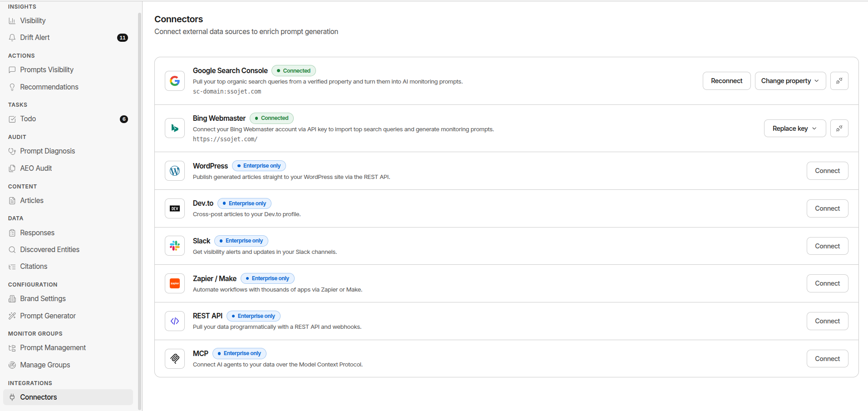The image size is (868, 411).
Task: Click the Todo 6 count badge
Action: 124,119
